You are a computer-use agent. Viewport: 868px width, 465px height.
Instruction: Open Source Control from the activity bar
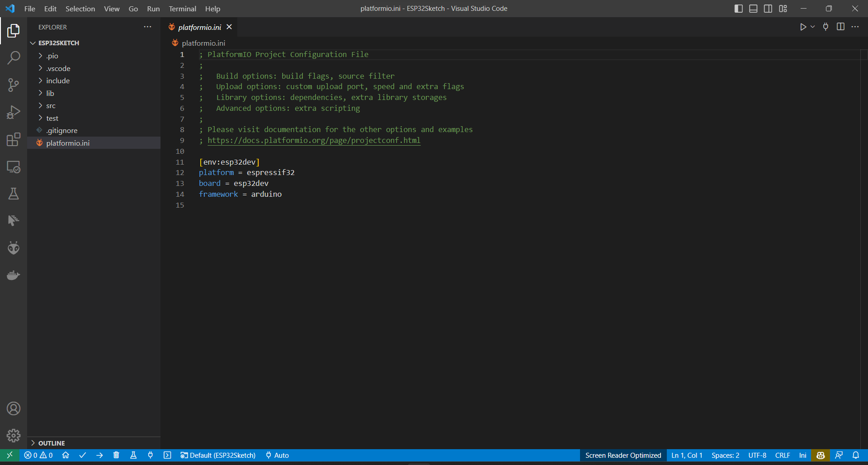[14, 85]
